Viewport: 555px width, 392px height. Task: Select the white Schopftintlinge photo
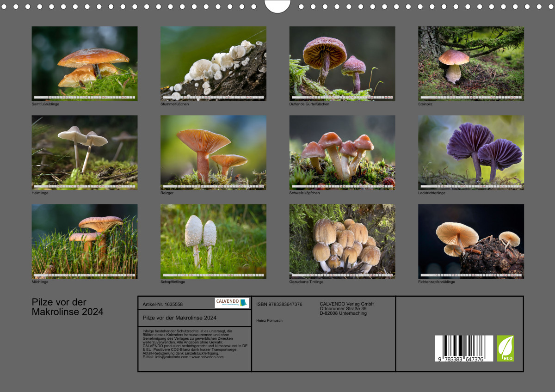click(x=213, y=241)
